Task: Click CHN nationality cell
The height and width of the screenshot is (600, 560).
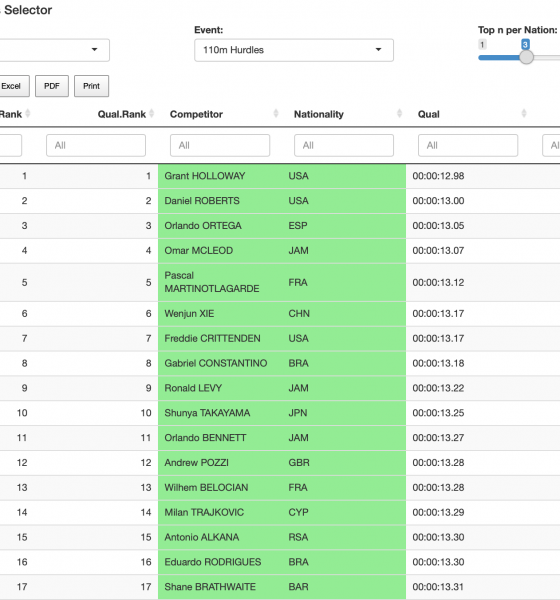Action: coord(299,314)
